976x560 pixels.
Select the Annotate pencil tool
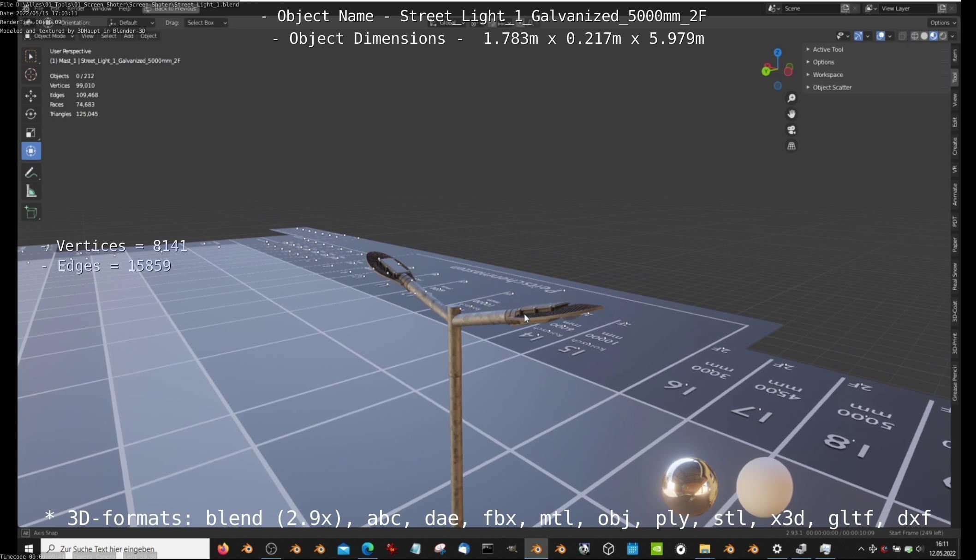31,173
